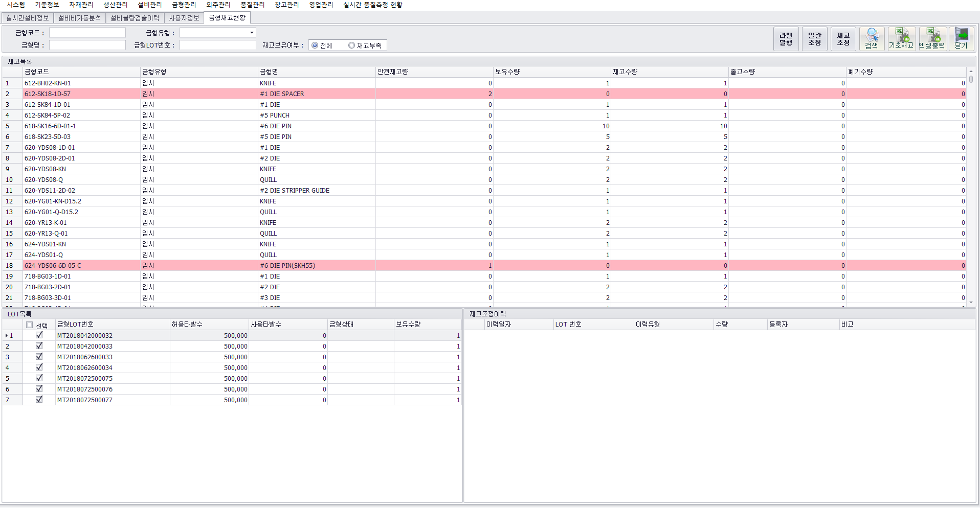Switch to the 실시간설비정보 tab
The height and width of the screenshot is (508, 980).
tap(28, 18)
